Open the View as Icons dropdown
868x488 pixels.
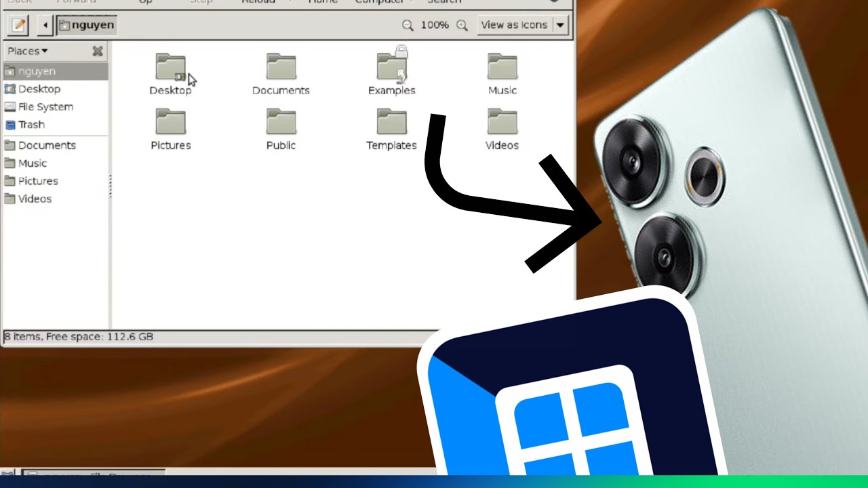coord(522,25)
